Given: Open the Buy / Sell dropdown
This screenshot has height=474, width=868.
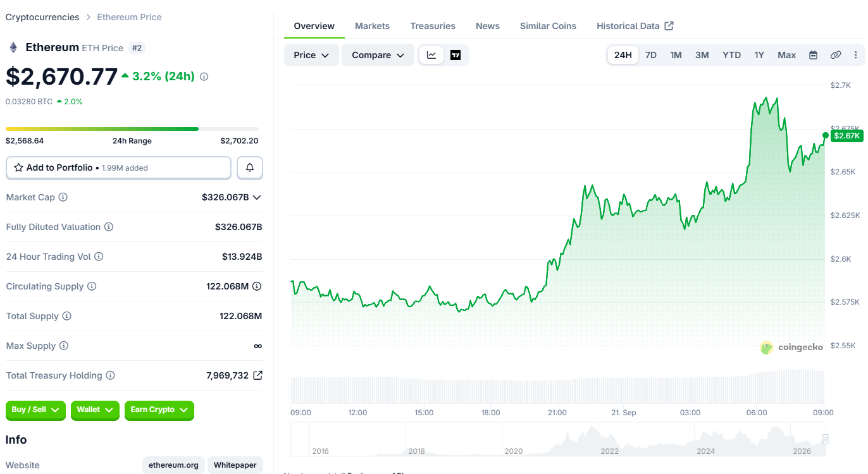Looking at the screenshot, I should coord(36,410).
